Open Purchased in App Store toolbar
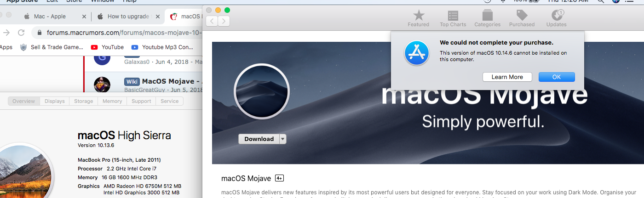This screenshot has width=644, height=198. pyautogui.click(x=522, y=18)
